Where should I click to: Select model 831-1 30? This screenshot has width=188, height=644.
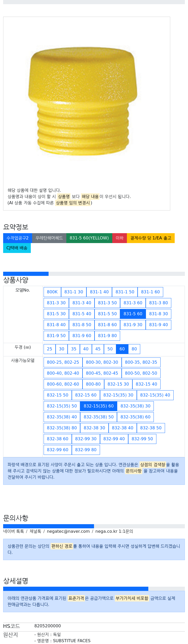point(74,292)
